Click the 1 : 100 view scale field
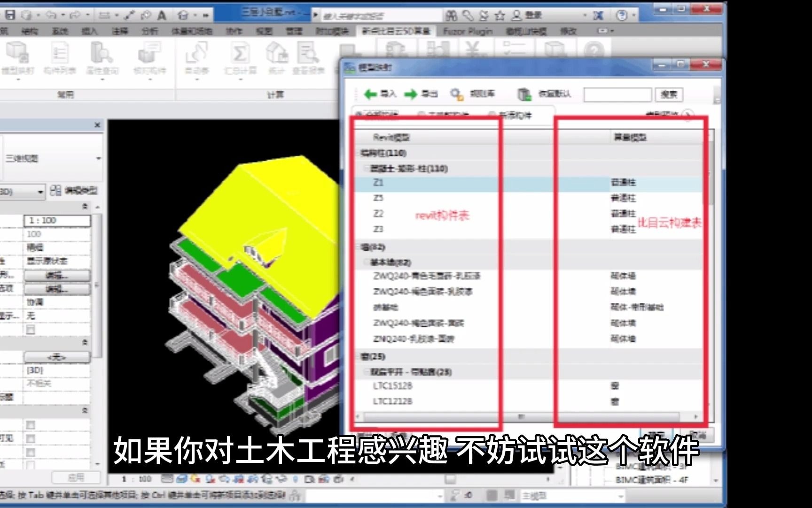This screenshot has height=508, width=812. (57, 221)
